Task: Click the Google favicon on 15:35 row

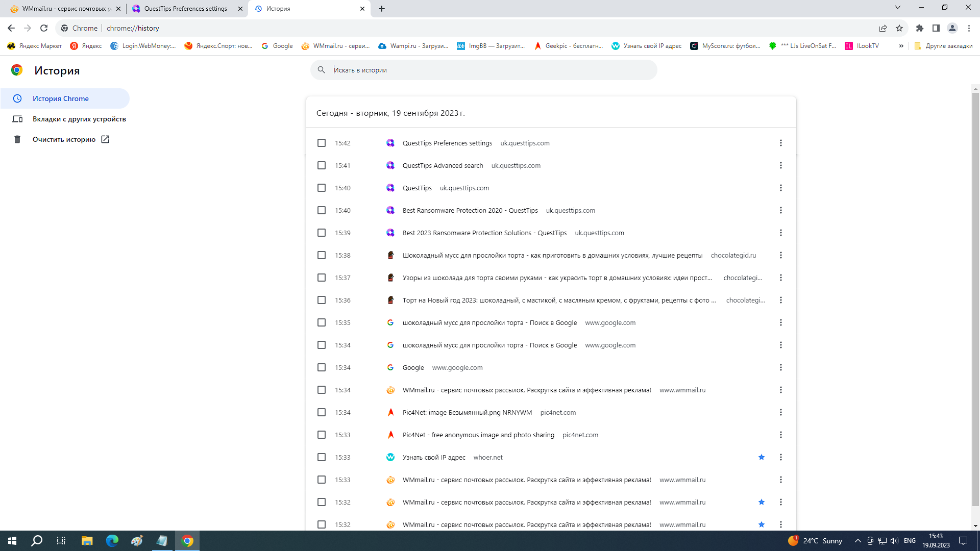Action: [x=390, y=322]
